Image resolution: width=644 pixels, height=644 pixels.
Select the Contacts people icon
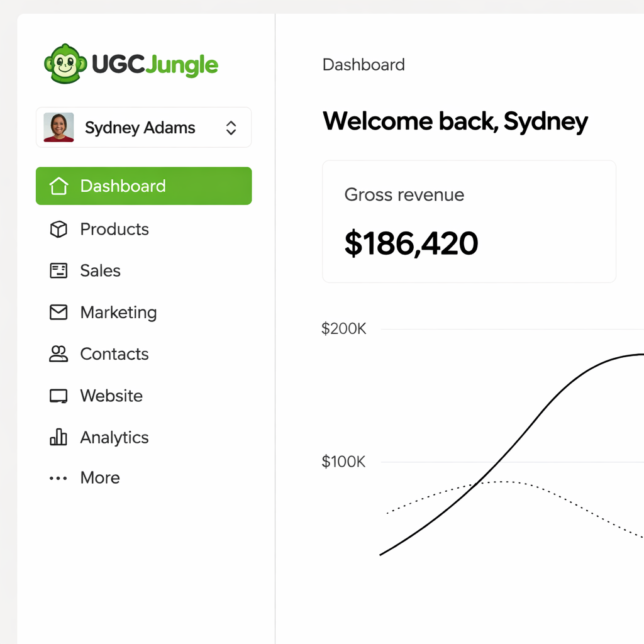point(58,353)
